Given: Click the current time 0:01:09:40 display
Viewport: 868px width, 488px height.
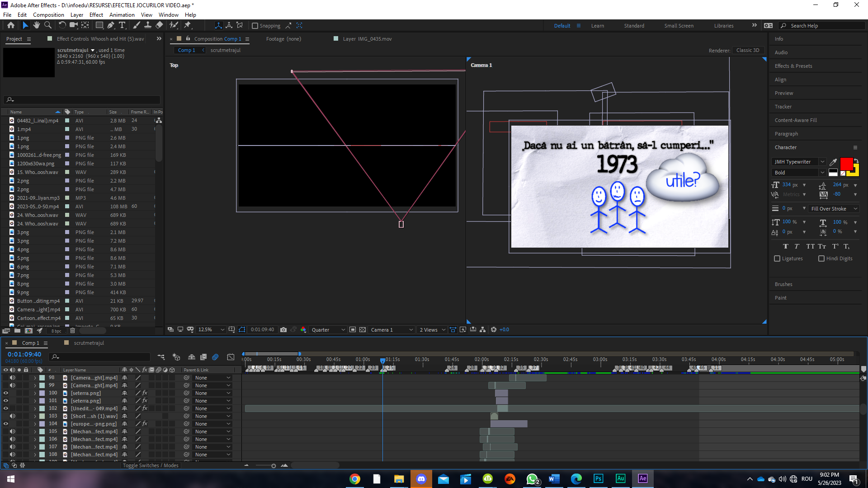Looking at the screenshot, I should [x=24, y=355].
